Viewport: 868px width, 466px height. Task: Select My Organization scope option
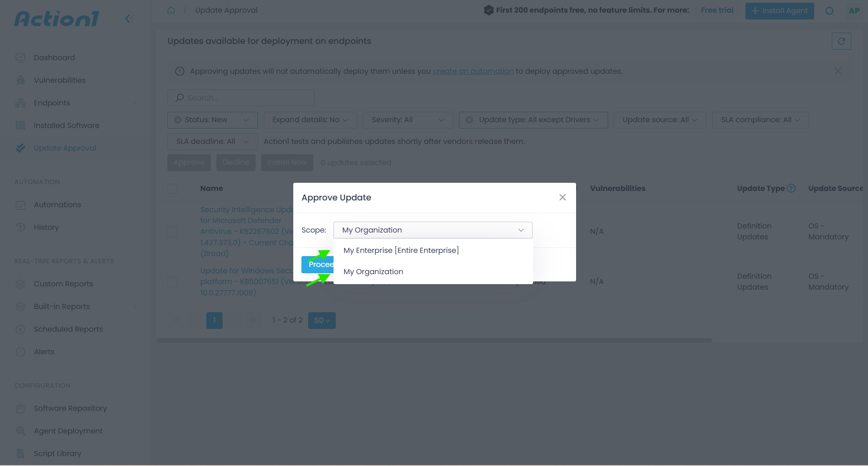(x=433, y=271)
